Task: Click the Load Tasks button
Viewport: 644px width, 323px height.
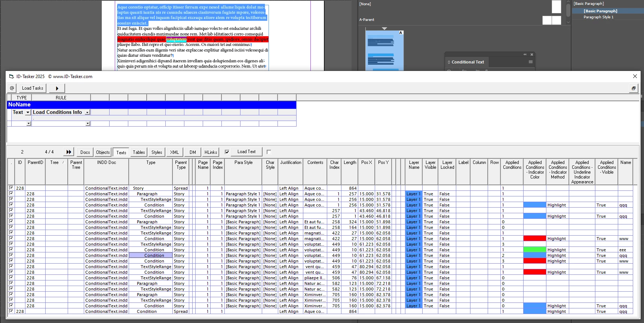Action: 33,88
